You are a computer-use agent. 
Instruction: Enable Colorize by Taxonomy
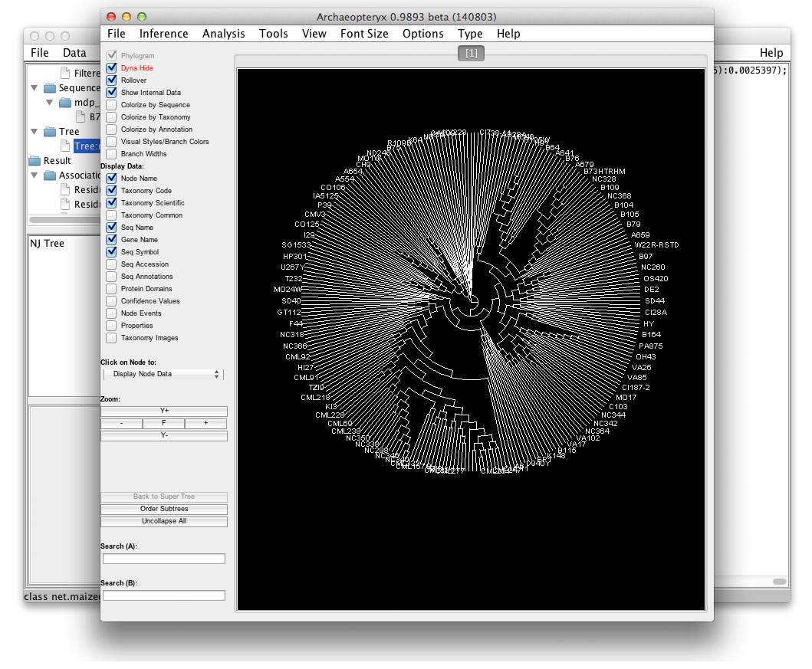(x=111, y=117)
